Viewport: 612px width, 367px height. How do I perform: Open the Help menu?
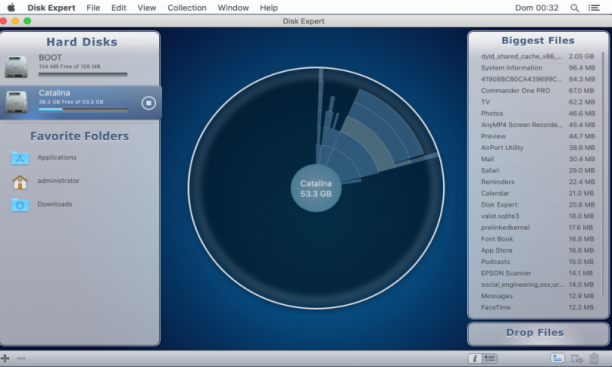pos(269,8)
